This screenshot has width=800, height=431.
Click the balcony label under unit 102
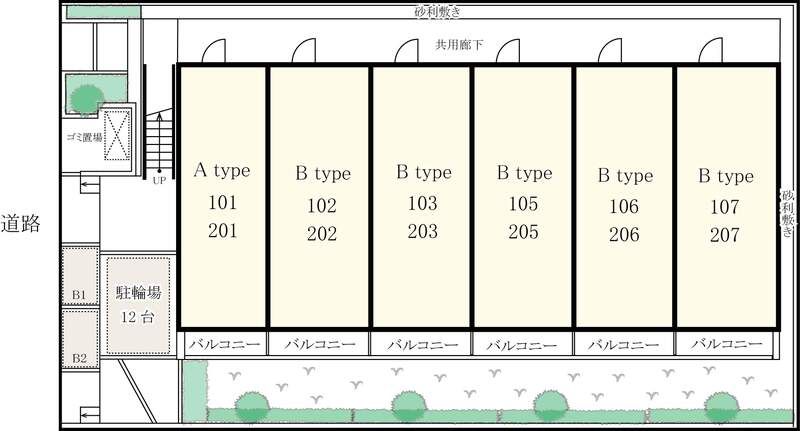tap(320, 344)
